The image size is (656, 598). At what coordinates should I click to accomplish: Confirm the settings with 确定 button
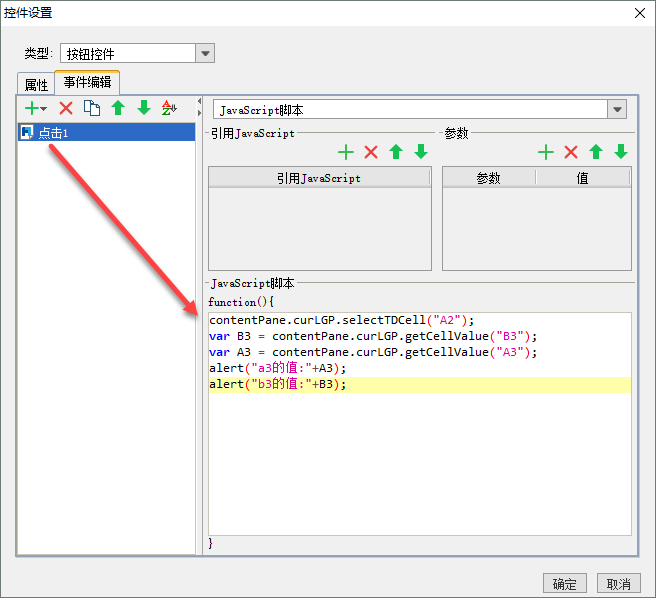coord(565,583)
